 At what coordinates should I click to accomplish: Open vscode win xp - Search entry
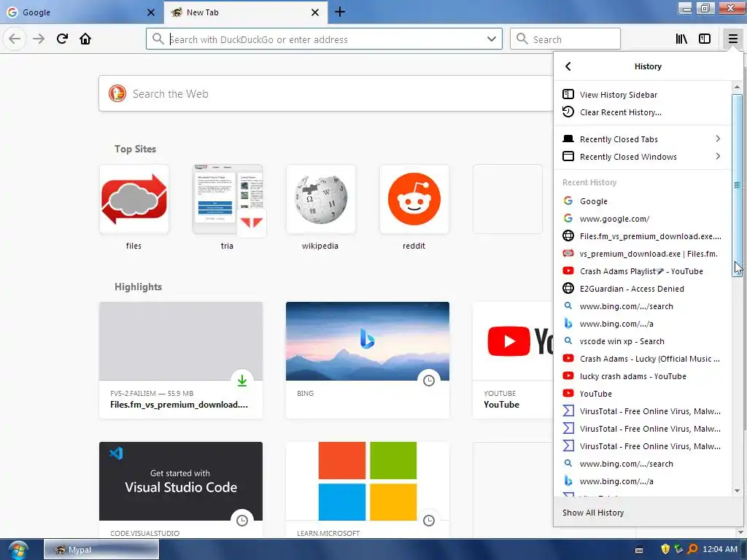[x=642, y=341]
